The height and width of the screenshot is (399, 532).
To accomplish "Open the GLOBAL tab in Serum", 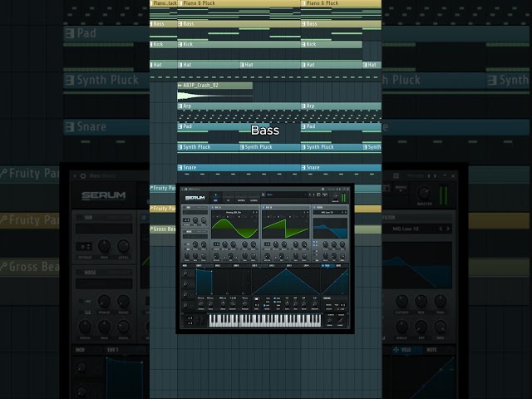I will tap(254, 198).
